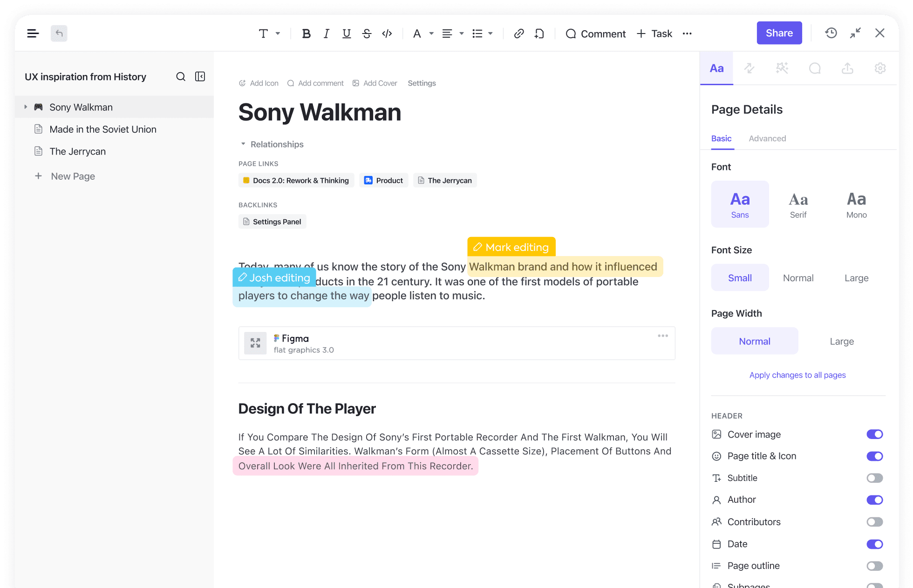This screenshot has width=913, height=588.
Task: Click the Italic formatting icon
Action: pos(326,33)
